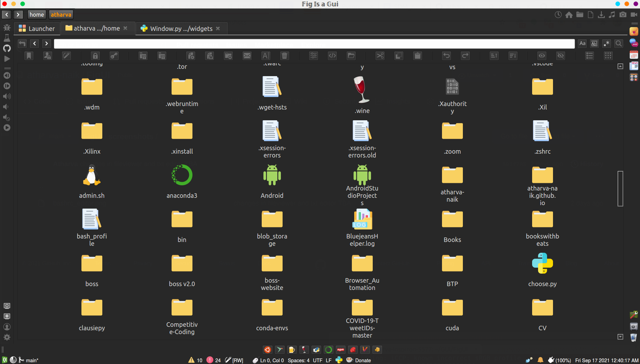Click the sort ascending icon
Viewport: 640px width, 364px height.
point(494,56)
